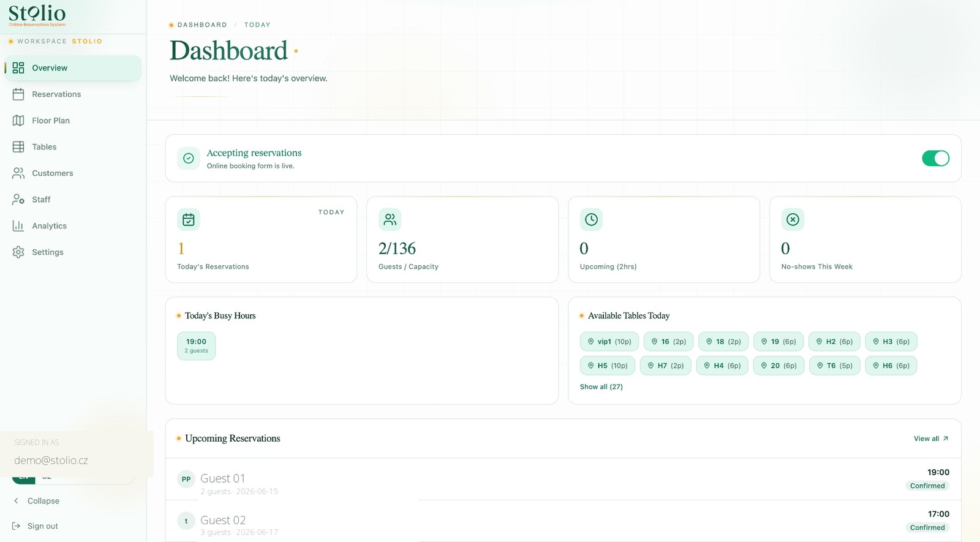The image size is (980, 542).
Task: Click the 2/136 Guests / Capacity value
Action: click(397, 249)
